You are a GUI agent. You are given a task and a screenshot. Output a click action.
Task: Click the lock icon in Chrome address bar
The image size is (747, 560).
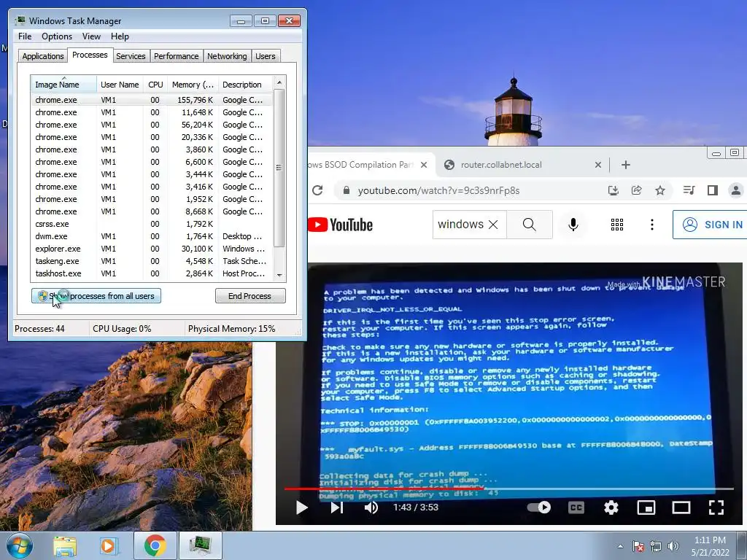tap(347, 190)
